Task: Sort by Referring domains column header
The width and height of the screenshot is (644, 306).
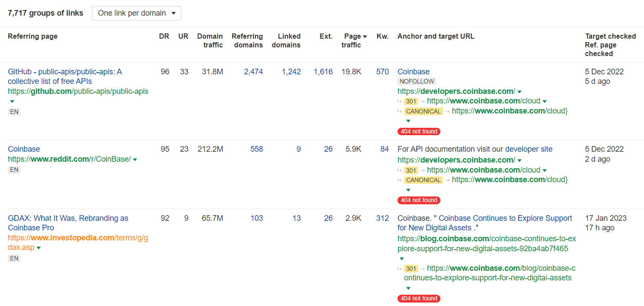Action: coord(247,40)
